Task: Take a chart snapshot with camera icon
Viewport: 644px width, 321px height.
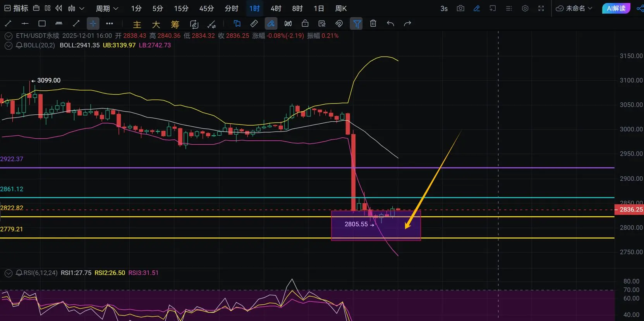Action: click(460, 8)
